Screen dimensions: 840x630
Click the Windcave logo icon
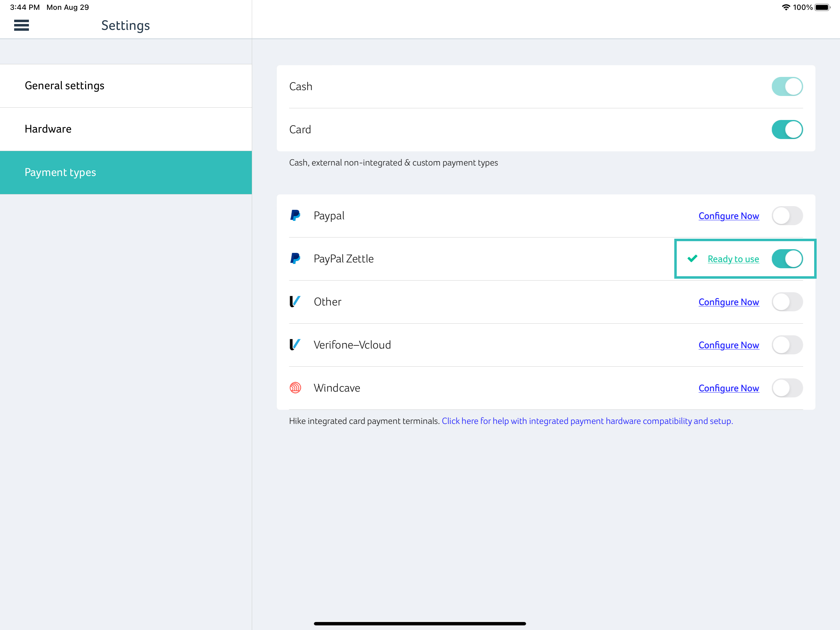point(295,388)
